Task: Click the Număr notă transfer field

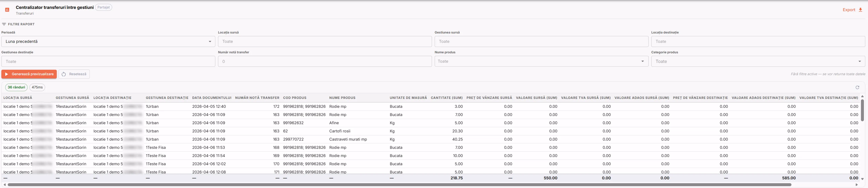Action: 325,61
